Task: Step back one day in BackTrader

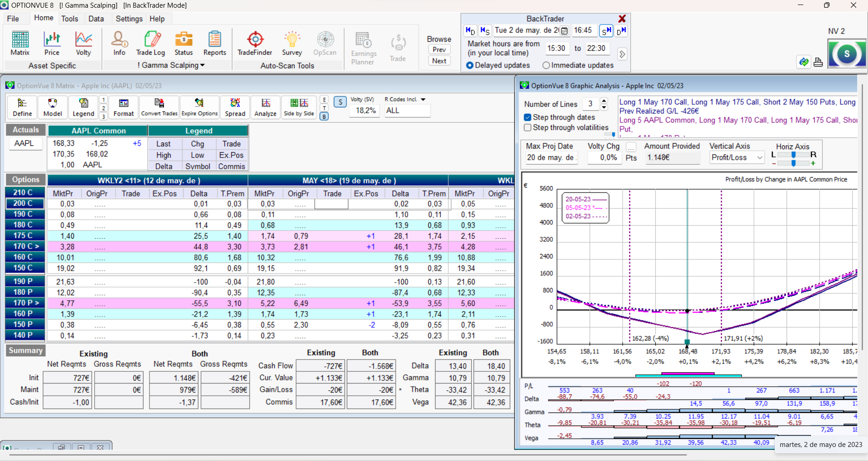Action: tap(470, 30)
